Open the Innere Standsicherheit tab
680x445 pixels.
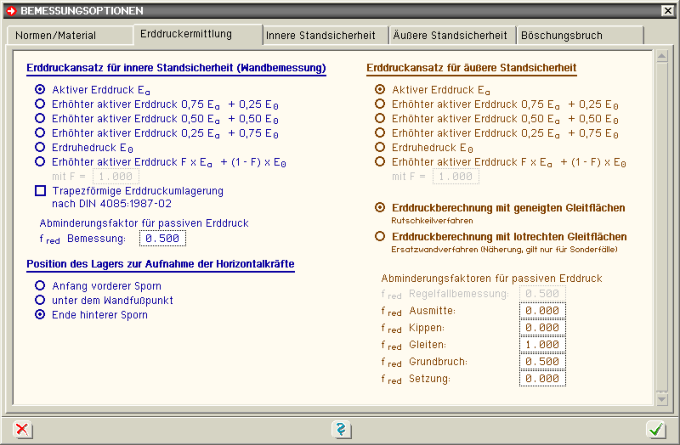point(321,35)
